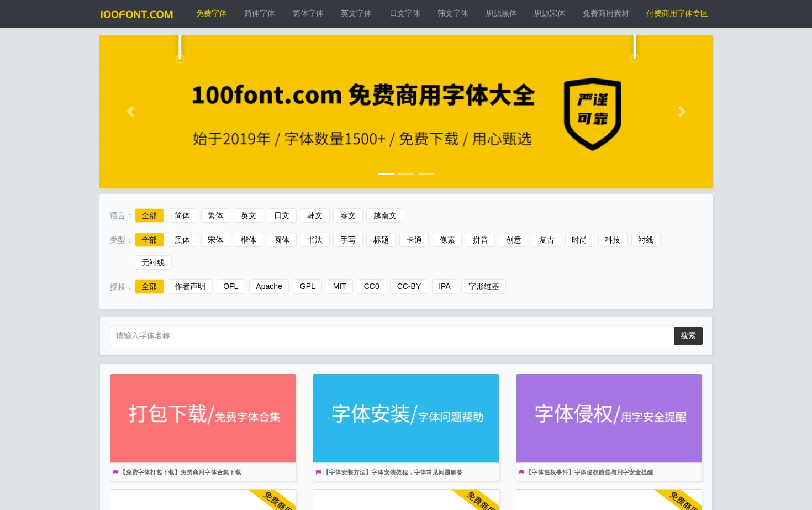
Task: Click the 搜索 search button
Action: click(688, 336)
